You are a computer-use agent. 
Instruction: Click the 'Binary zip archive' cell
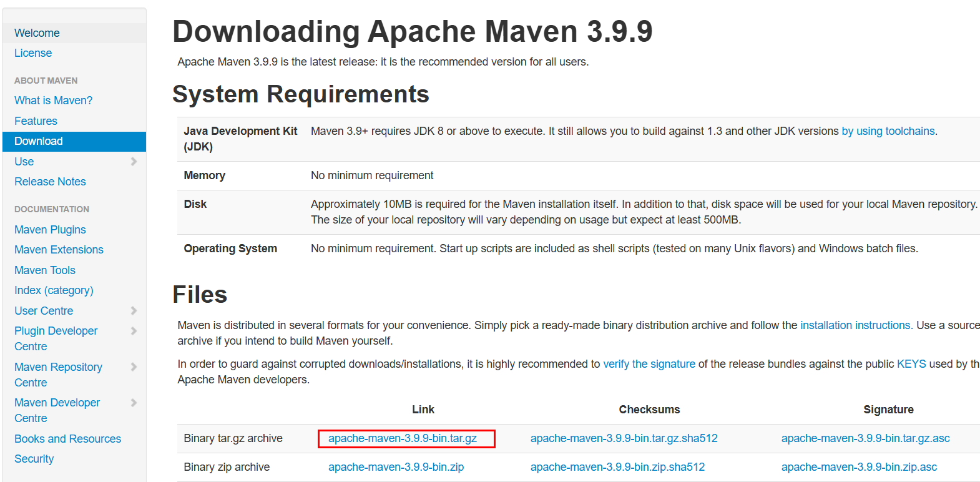pyautogui.click(x=227, y=467)
